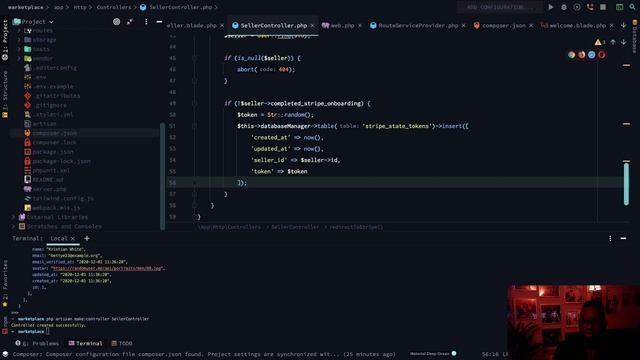The height and width of the screenshot is (360, 640).
Task: Expand the vendor folder
Action: point(19,58)
